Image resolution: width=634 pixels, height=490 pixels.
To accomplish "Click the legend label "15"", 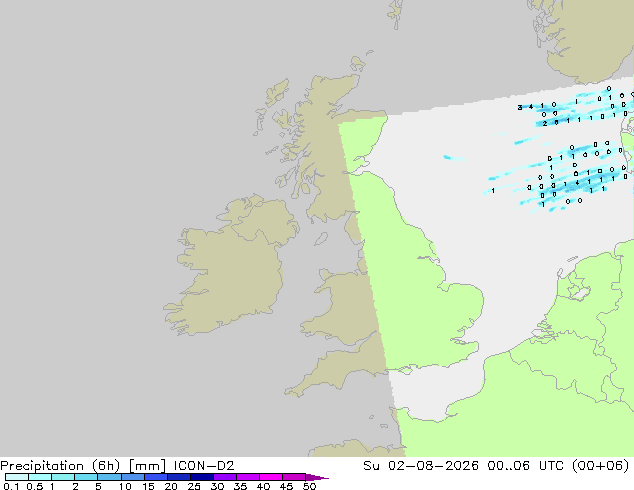I will tap(148, 486).
